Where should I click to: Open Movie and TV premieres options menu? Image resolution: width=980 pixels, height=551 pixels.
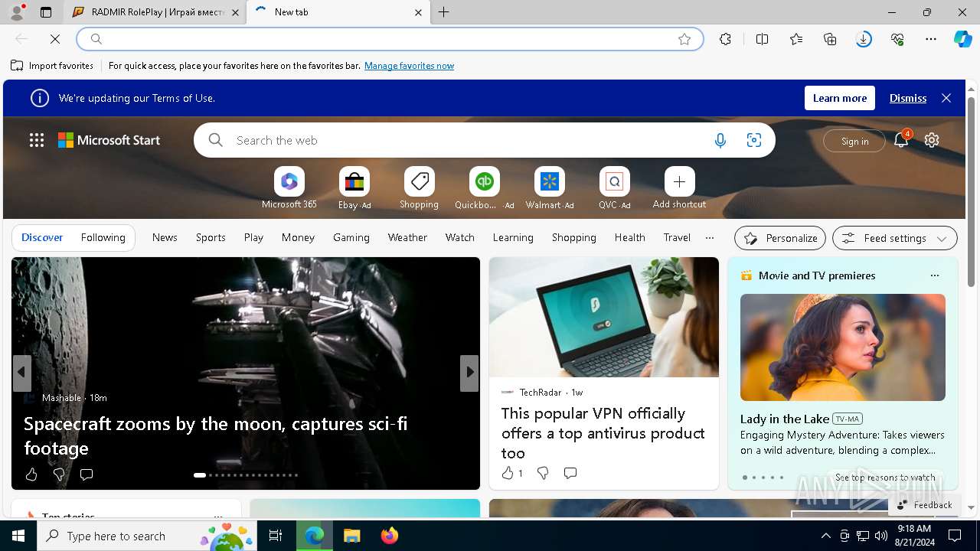pyautogui.click(x=934, y=275)
